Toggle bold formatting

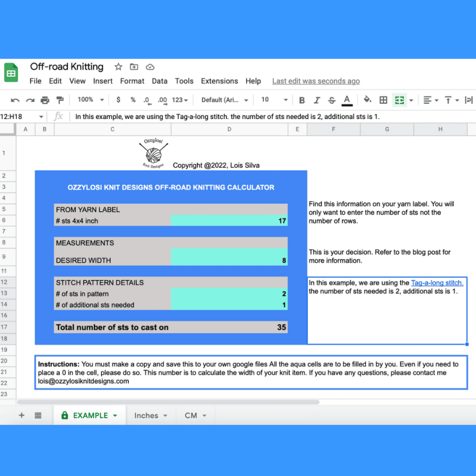pos(302,100)
